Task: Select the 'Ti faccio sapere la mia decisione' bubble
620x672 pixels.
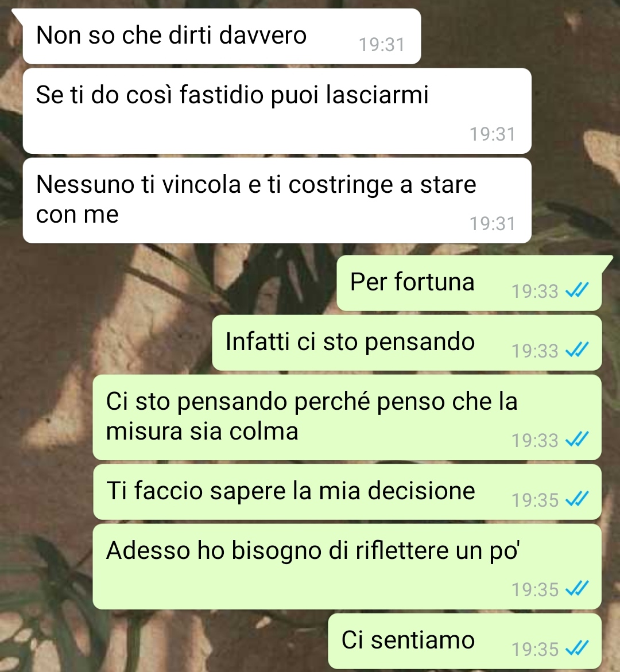Action: (x=347, y=492)
